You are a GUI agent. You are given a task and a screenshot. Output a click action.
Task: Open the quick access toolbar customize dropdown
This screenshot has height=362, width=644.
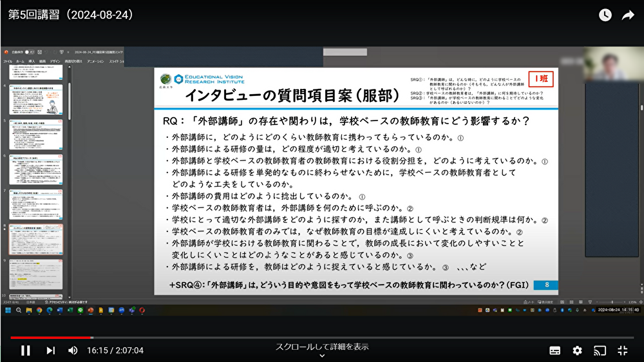pyautogui.click(x=68, y=53)
